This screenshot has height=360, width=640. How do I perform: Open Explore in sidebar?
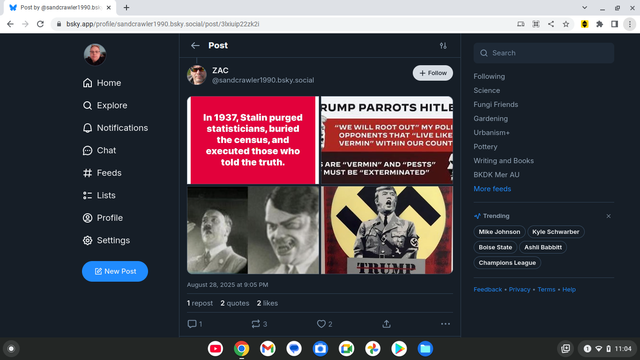click(x=105, y=105)
